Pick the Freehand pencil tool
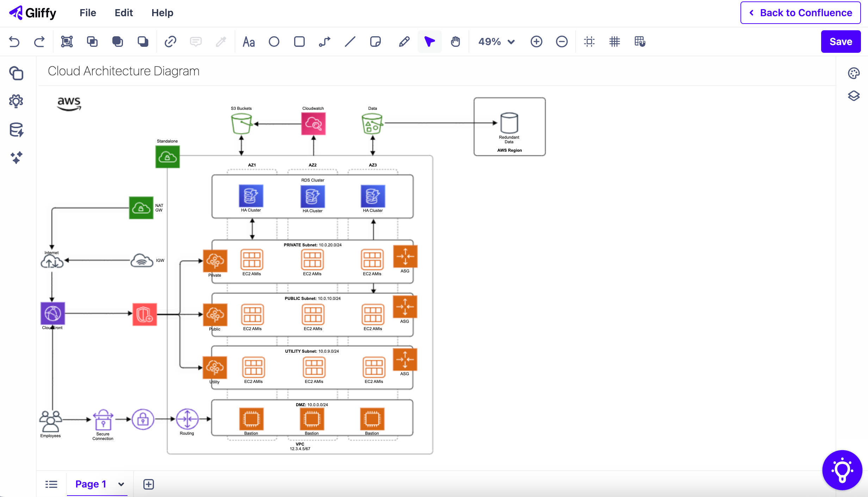The width and height of the screenshot is (868, 497). 404,42
